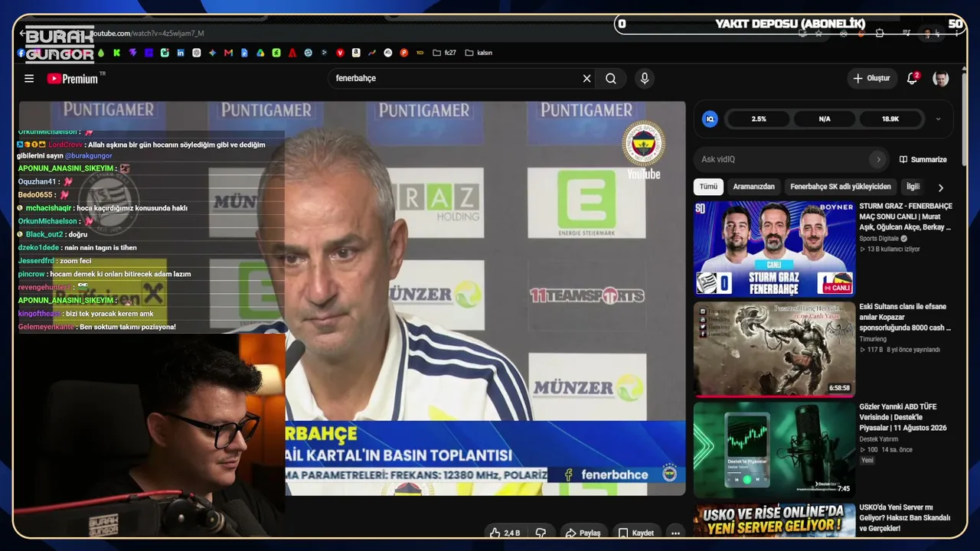The width and height of the screenshot is (980, 551).
Task: Click chat username Oquzhan41
Action: click(38, 181)
